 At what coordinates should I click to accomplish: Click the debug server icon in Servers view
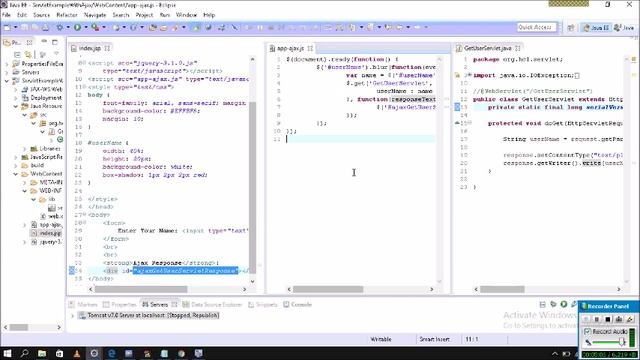(x=553, y=304)
